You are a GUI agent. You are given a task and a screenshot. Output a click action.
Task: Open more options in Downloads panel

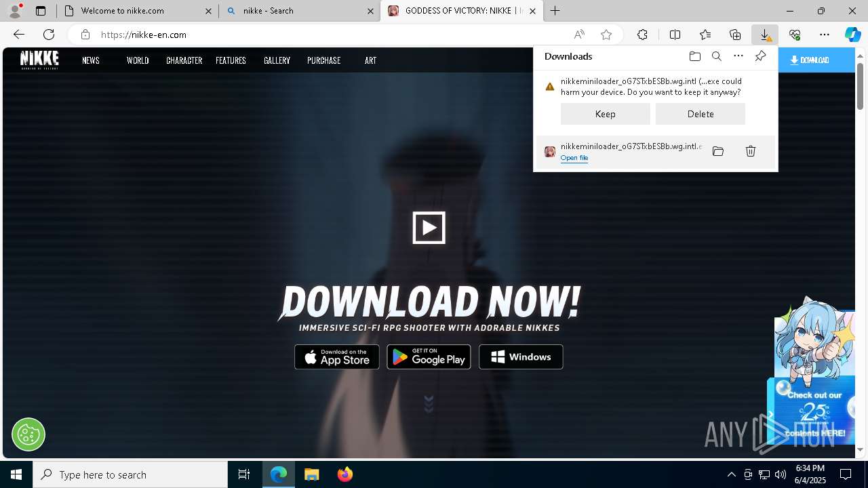click(x=738, y=56)
